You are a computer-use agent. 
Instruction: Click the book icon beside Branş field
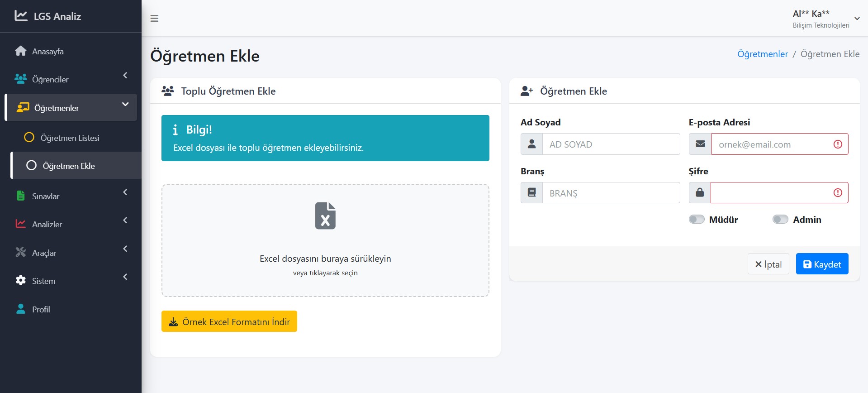pyautogui.click(x=532, y=193)
